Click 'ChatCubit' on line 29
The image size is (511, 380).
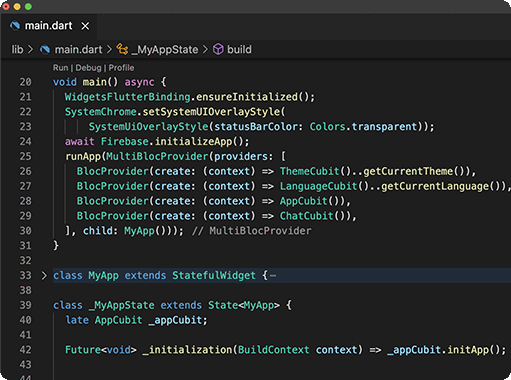click(x=306, y=216)
